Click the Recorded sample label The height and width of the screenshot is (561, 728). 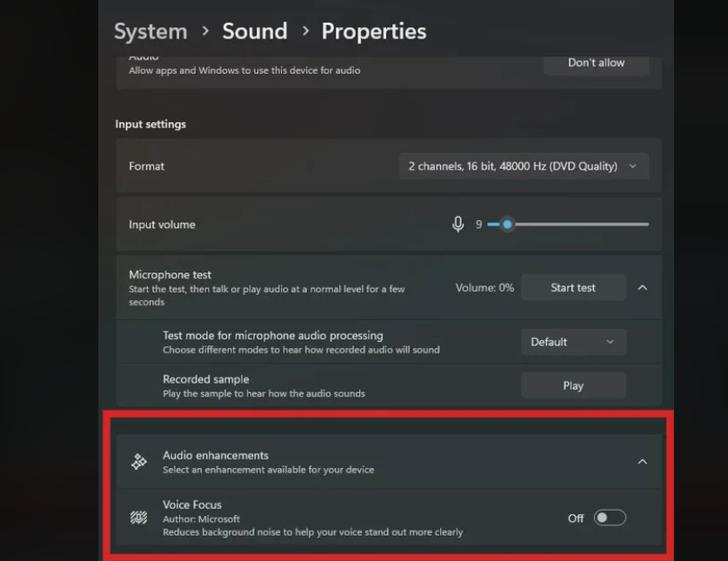[205, 379]
